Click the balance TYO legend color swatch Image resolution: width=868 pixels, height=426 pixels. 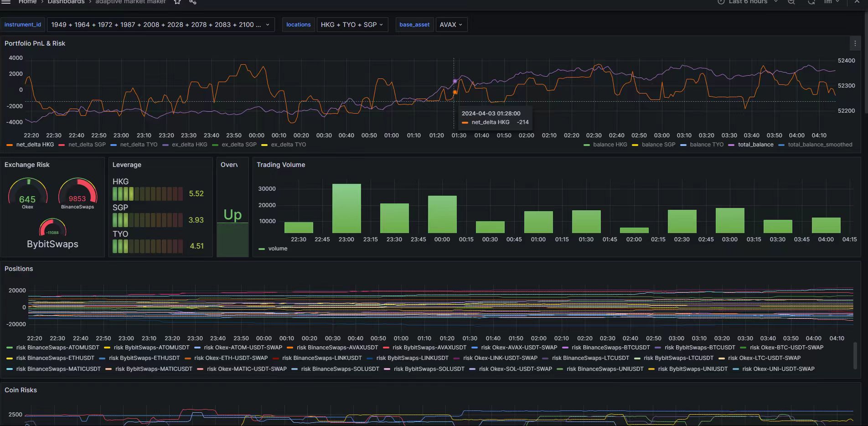click(x=683, y=145)
